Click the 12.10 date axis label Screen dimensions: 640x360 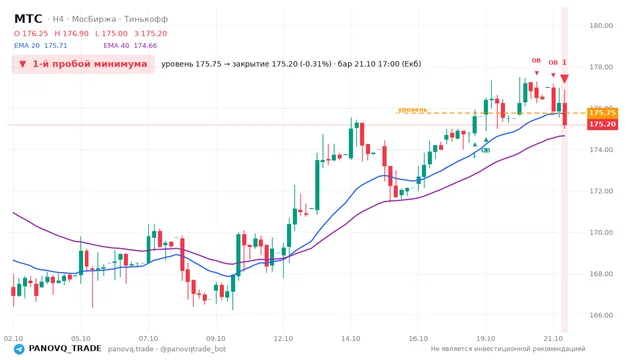pos(283,339)
